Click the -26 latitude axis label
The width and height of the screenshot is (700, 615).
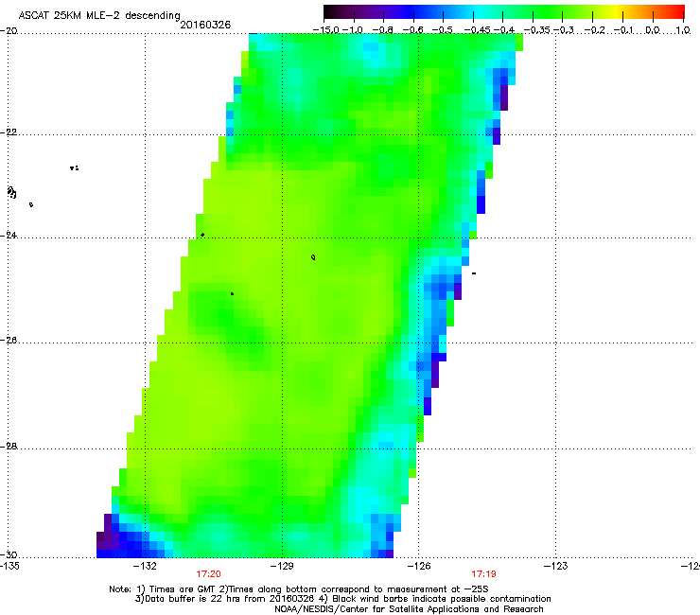pos(9,341)
